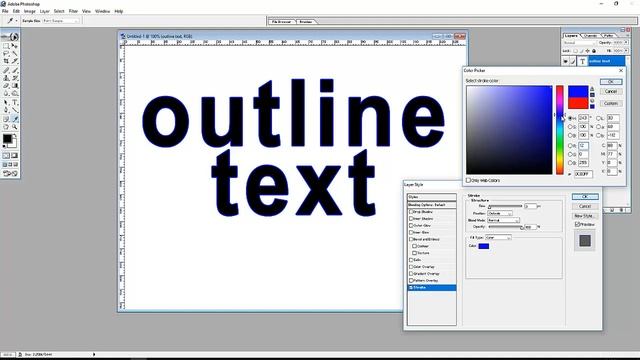Select the Gradient tool

point(15,86)
